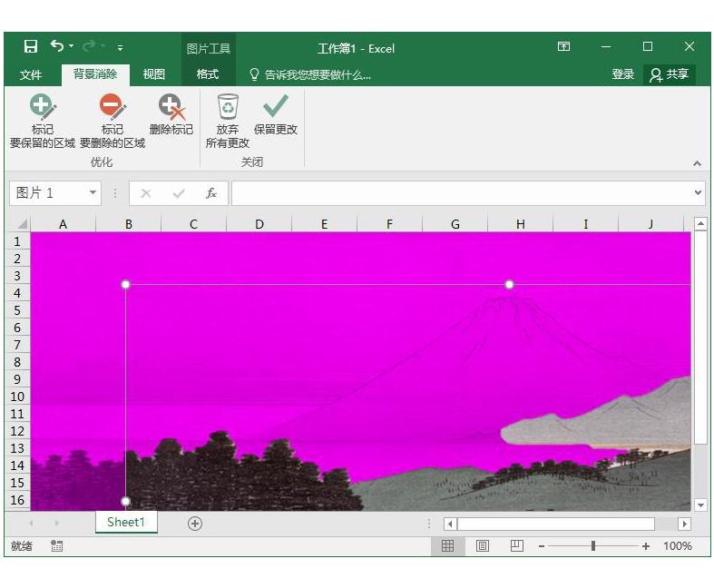Select 标记要保留的区域 tool
This screenshot has width=714, height=588.
(43, 122)
